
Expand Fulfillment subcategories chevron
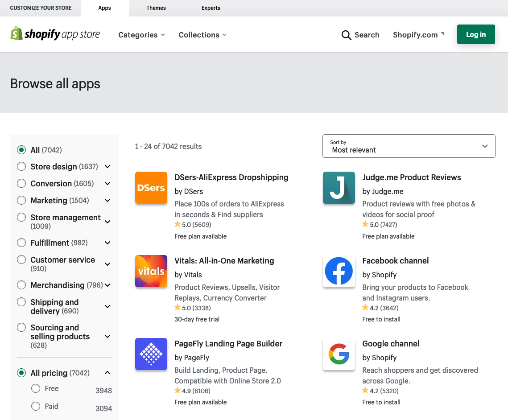click(x=107, y=243)
